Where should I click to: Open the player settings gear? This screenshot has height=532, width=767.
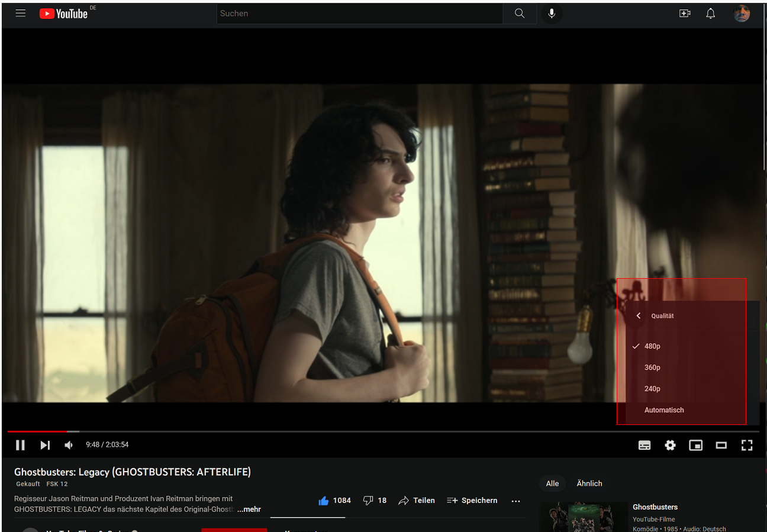point(670,445)
